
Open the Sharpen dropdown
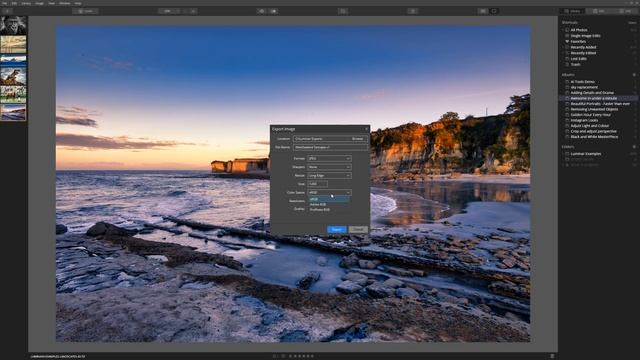[329, 167]
